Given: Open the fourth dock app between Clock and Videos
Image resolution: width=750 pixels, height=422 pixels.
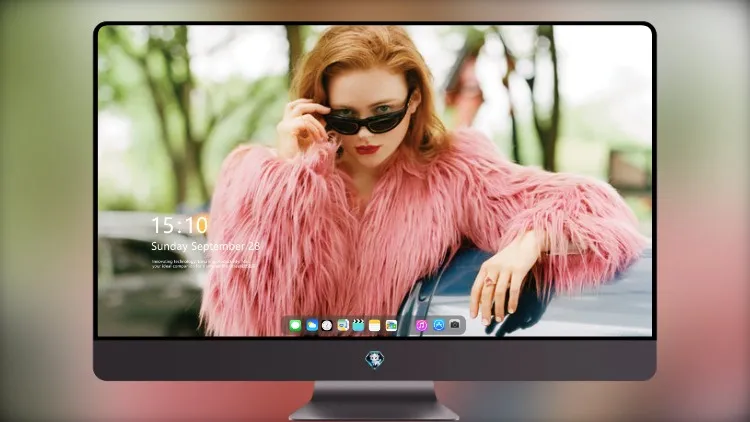Looking at the screenshot, I should 343,325.
